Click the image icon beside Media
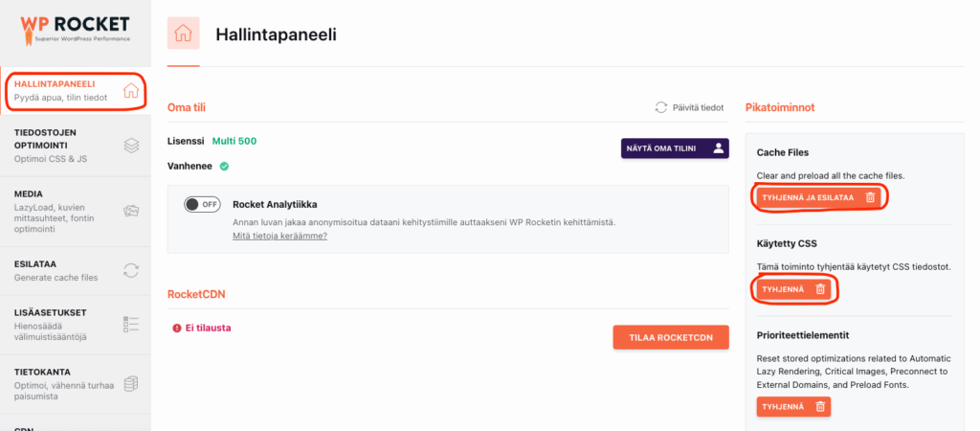 [x=132, y=209]
